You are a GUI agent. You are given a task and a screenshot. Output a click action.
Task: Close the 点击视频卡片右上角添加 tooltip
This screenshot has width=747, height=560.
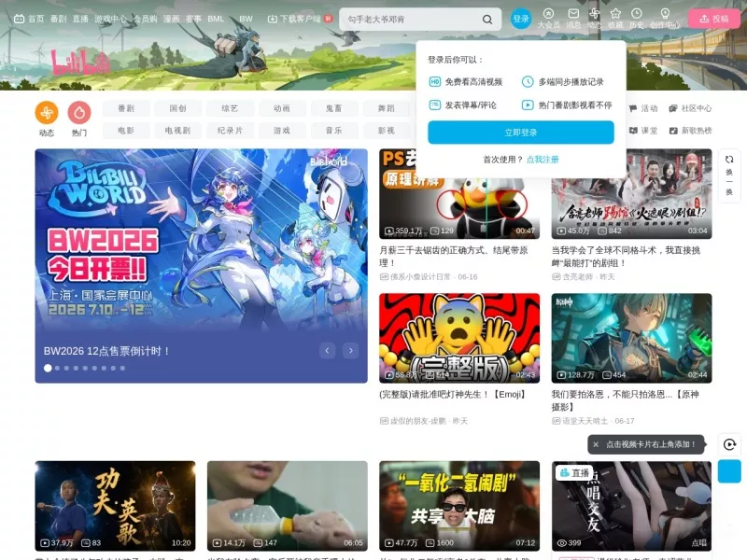[596, 444]
